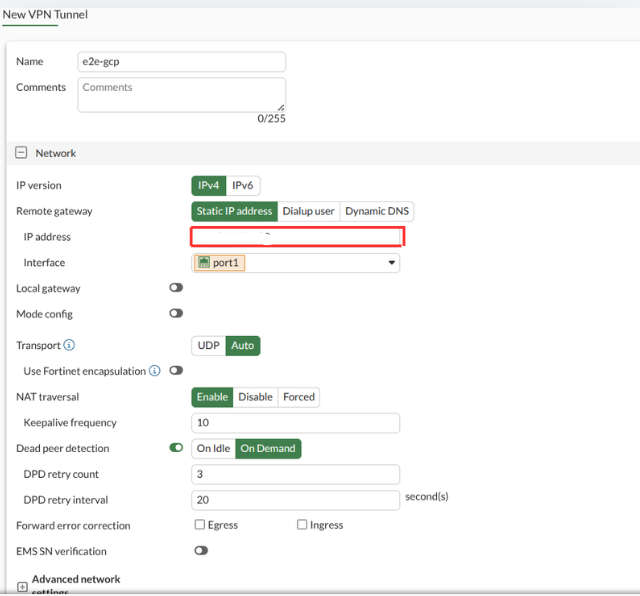Click the Use Fortinet encapsulation info icon
The height and width of the screenshot is (596, 640).
[154, 371]
